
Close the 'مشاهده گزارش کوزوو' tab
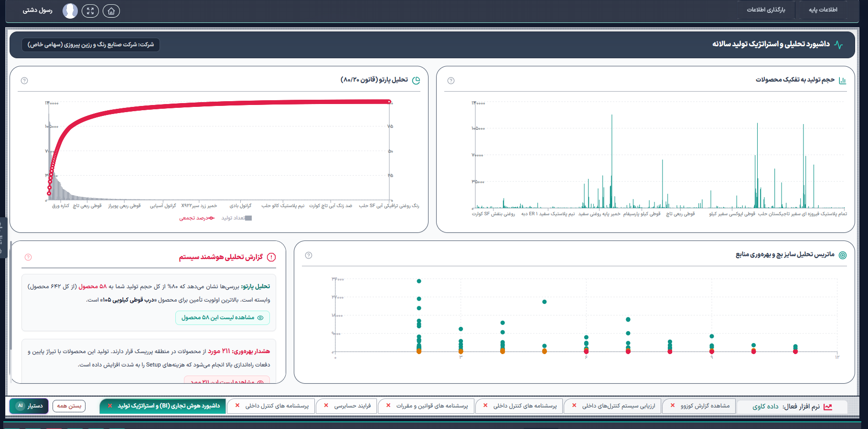click(x=673, y=406)
